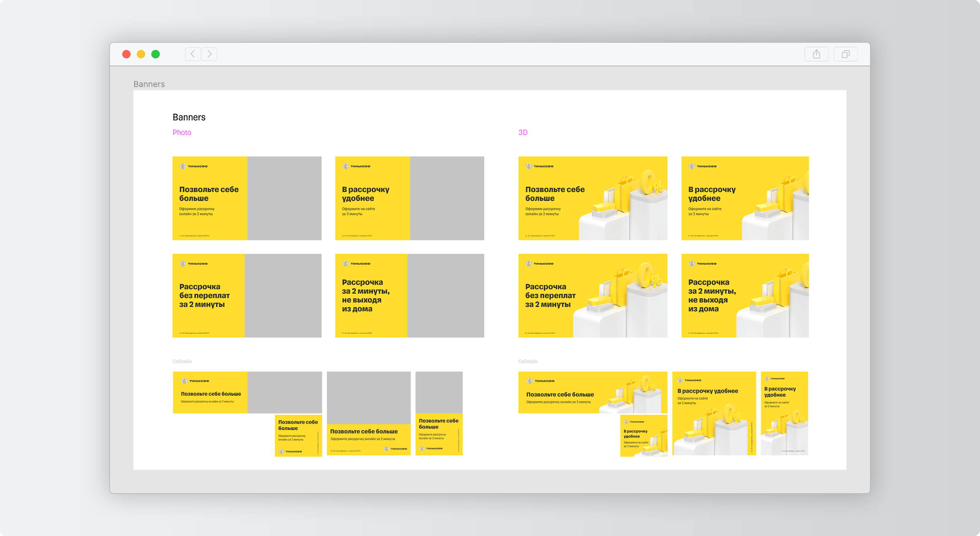Open 3D banner 'Рассрочка без переплат за 2 минуты'

[x=593, y=296]
